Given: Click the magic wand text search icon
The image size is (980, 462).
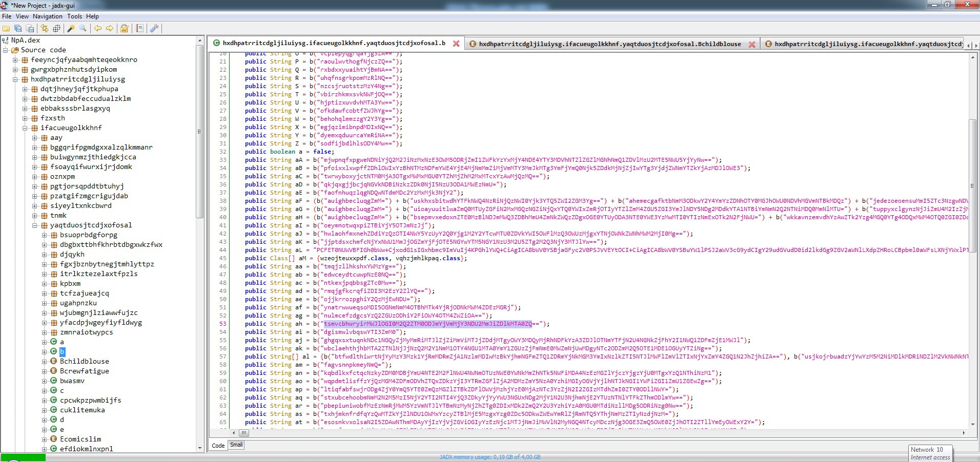Looking at the screenshot, I should (71, 28).
